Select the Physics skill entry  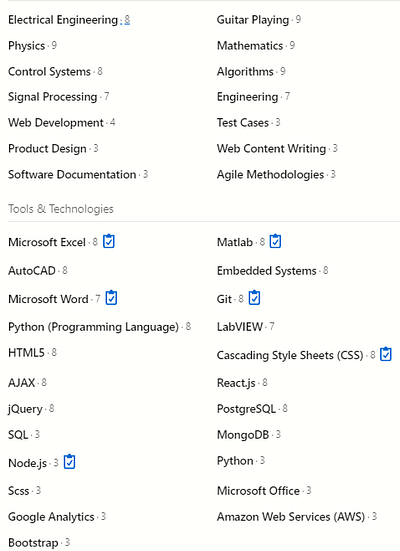[x=27, y=46]
